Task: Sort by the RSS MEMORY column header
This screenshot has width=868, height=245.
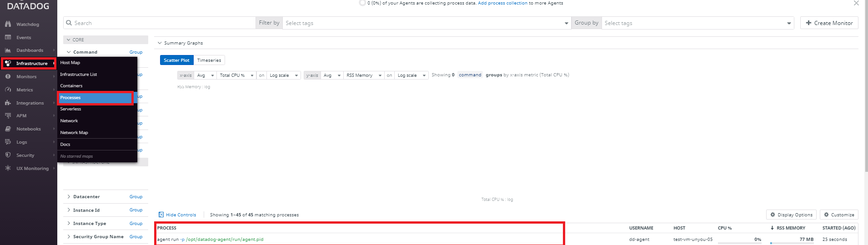Action: pyautogui.click(x=791, y=228)
